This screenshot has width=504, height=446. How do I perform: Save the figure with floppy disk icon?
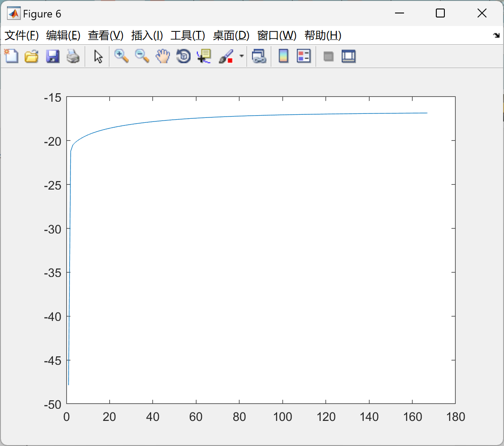[x=52, y=56]
